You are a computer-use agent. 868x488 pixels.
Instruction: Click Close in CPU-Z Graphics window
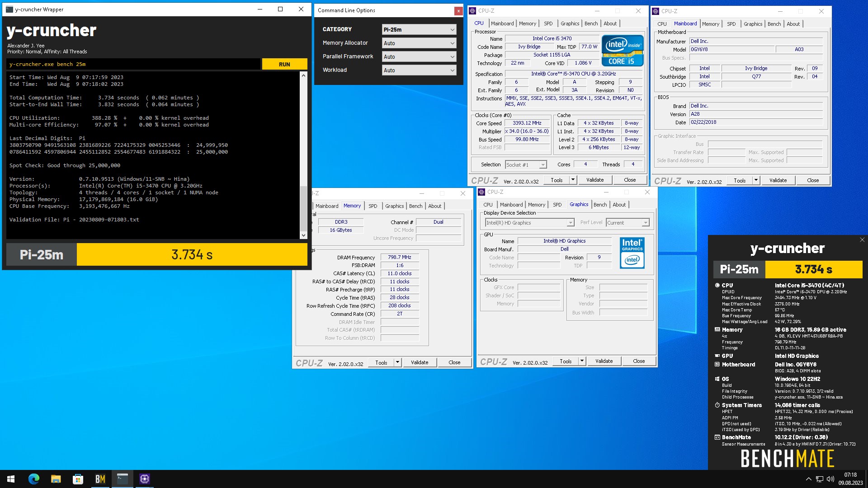coord(639,361)
